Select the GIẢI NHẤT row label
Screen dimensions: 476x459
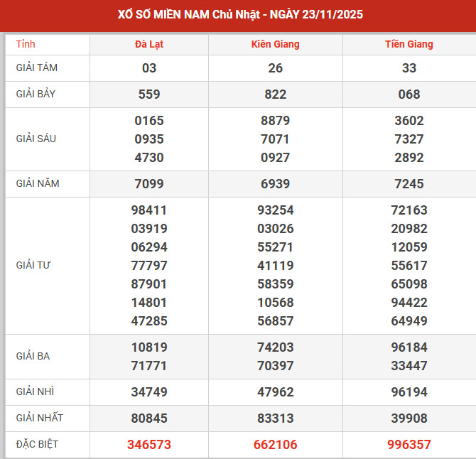pyautogui.click(x=39, y=418)
